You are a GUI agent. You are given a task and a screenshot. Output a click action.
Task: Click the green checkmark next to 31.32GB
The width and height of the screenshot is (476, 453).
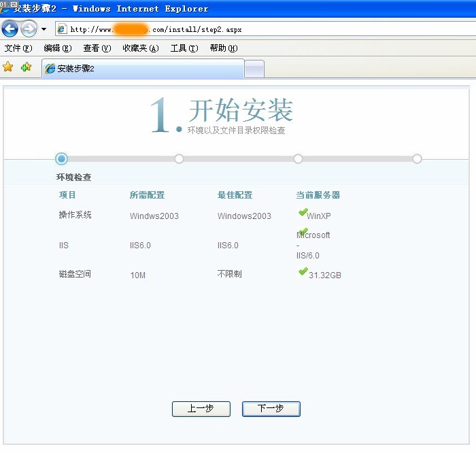tap(303, 271)
